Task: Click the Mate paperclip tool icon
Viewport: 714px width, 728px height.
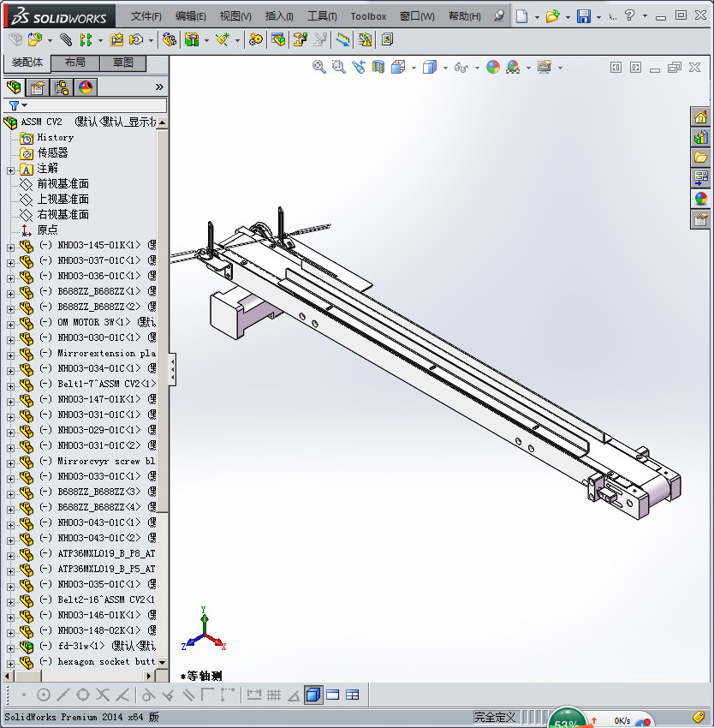Action: coord(67,40)
